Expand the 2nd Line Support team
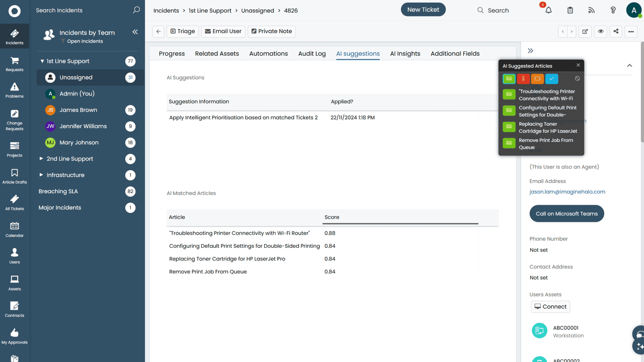 point(42,159)
